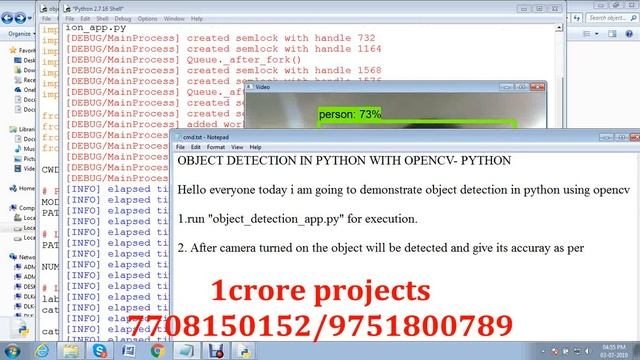The height and width of the screenshot is (360, 640).
Task: Open the Shell menu in Python Shell
Action: click(102, 19)
